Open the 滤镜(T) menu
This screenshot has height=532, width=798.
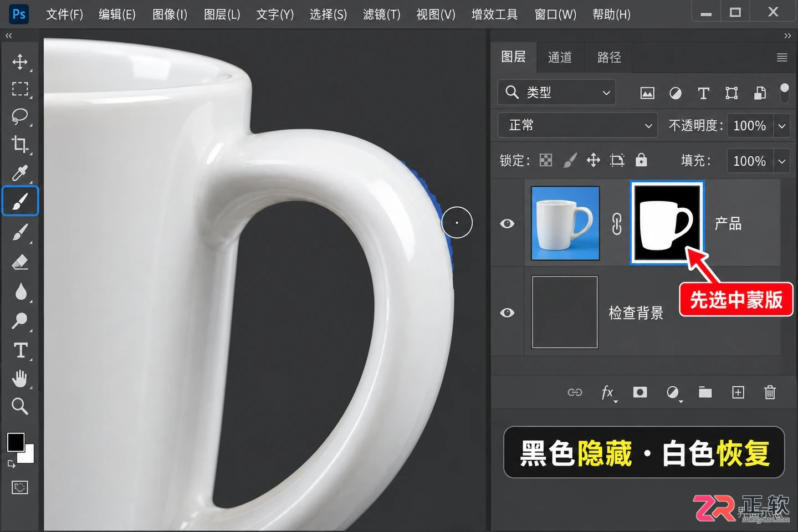pos(382,14)
